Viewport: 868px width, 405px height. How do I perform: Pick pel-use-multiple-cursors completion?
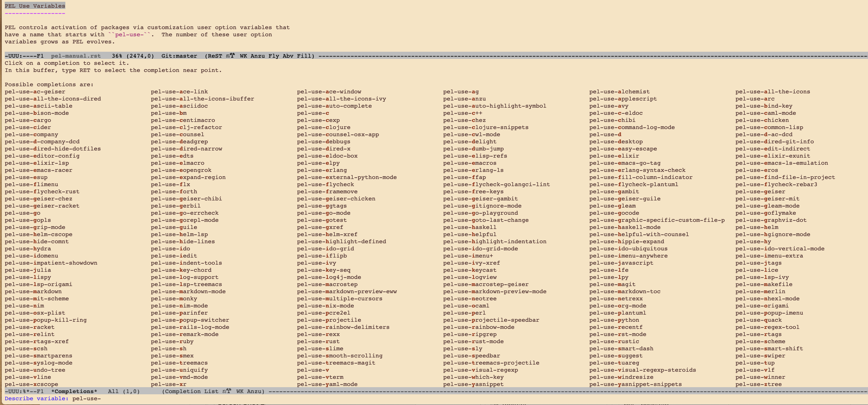pos(340,299)
